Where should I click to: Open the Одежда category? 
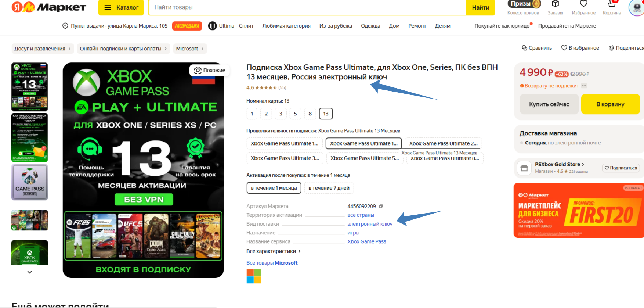[x=370, y=26]
